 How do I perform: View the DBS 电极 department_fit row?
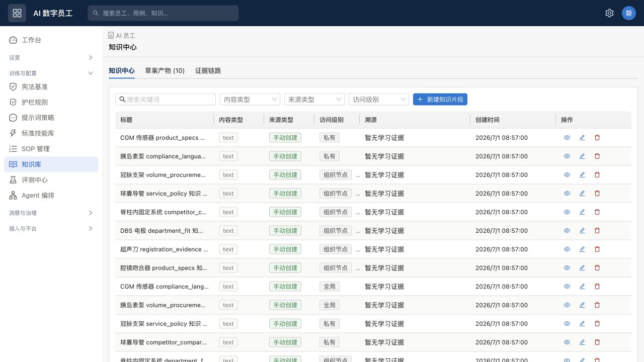[567, 231]
